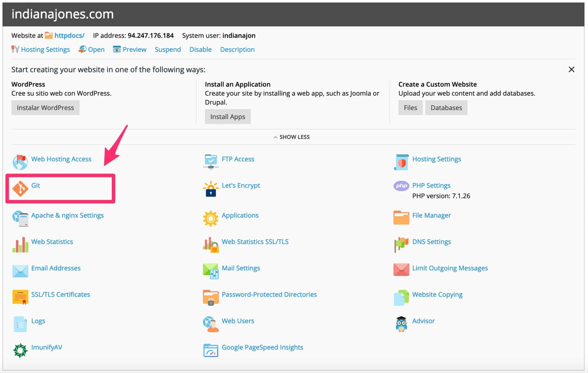Open the Web Statistics SSL/TLS link
The width and height of the screenshot is (588, 373).
pyautogui.click(x=255, y=242)
